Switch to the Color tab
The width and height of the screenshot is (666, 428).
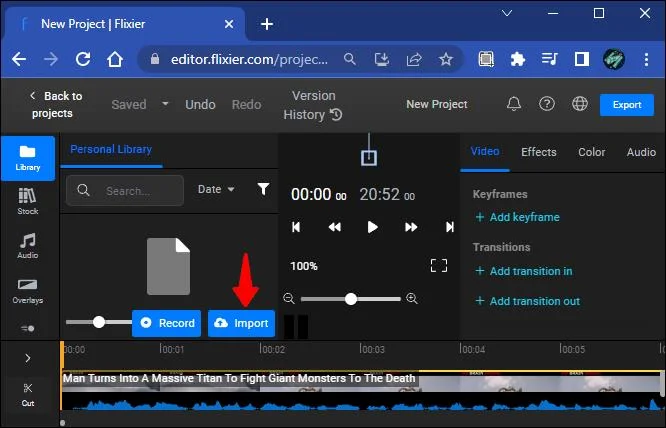pyautogui.click(x=591, y=152)
